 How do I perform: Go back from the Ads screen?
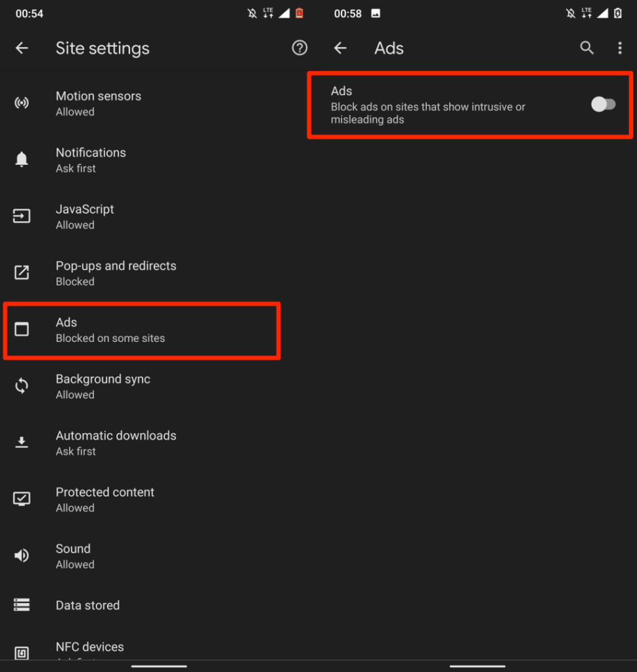(x=340, y=48)
